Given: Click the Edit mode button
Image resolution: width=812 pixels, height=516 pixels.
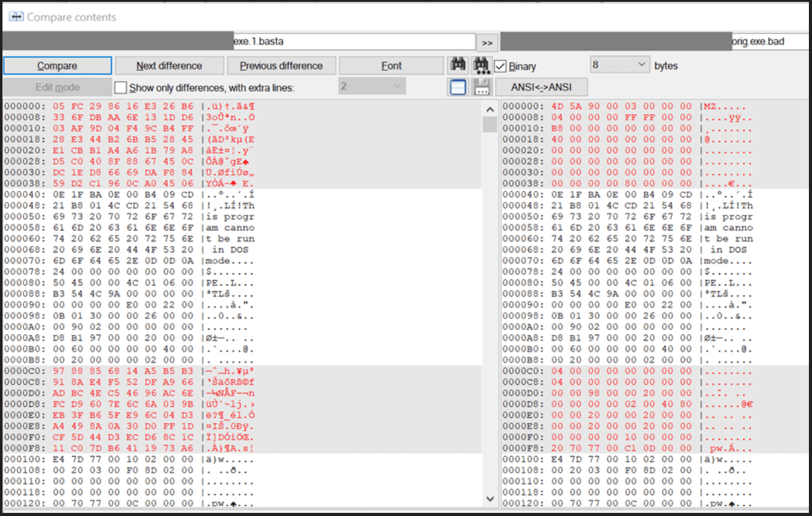Looking at the screenshot, I should [x=58, y=87].
